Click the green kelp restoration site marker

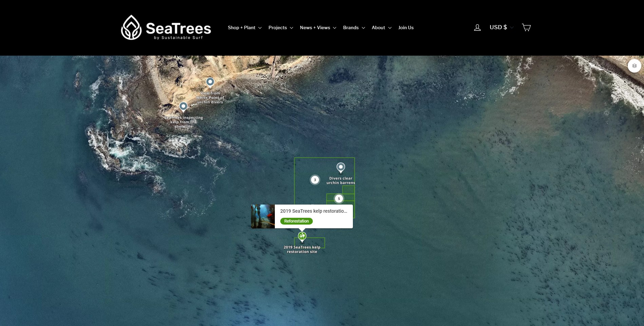[x=302, y=235]
